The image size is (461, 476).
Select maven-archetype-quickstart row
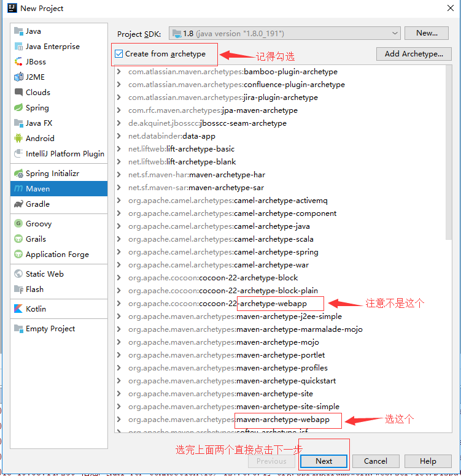[x=280, y=381]
